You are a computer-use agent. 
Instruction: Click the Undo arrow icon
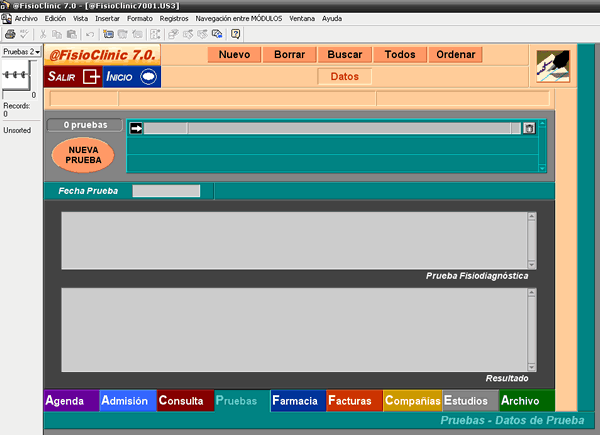tap(90, 34)
